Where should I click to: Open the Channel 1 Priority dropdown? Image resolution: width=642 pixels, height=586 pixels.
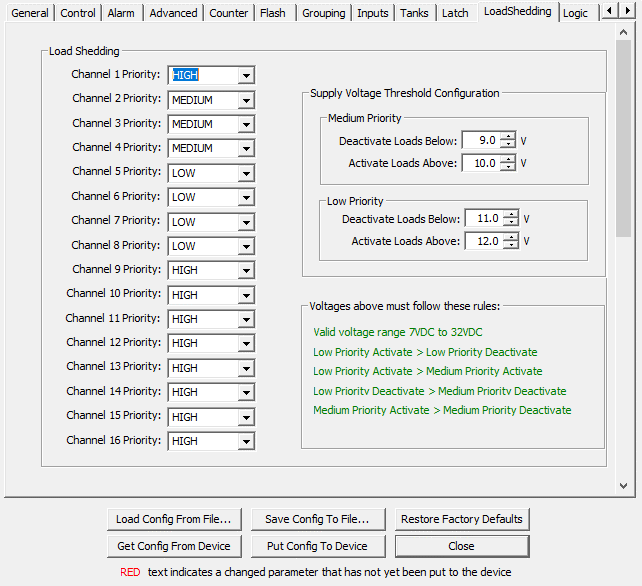[x=246, y=75]
